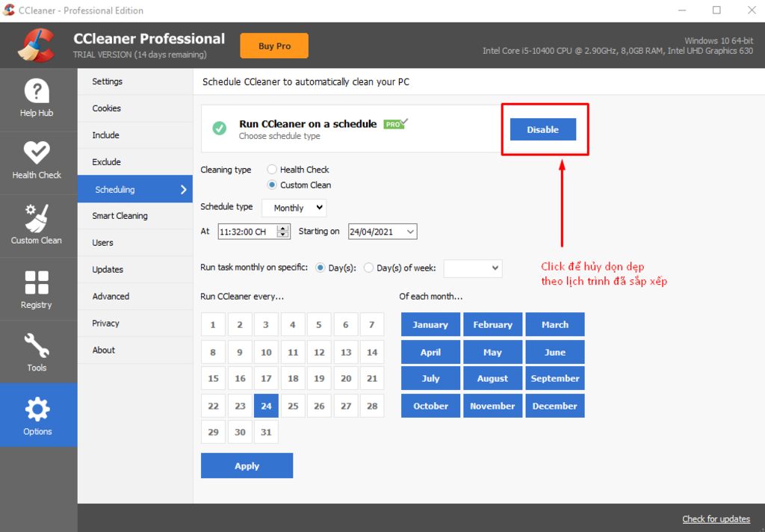The image size is (765, 532).
Task: Open the Custom Clean section
Action: [37, 225]
